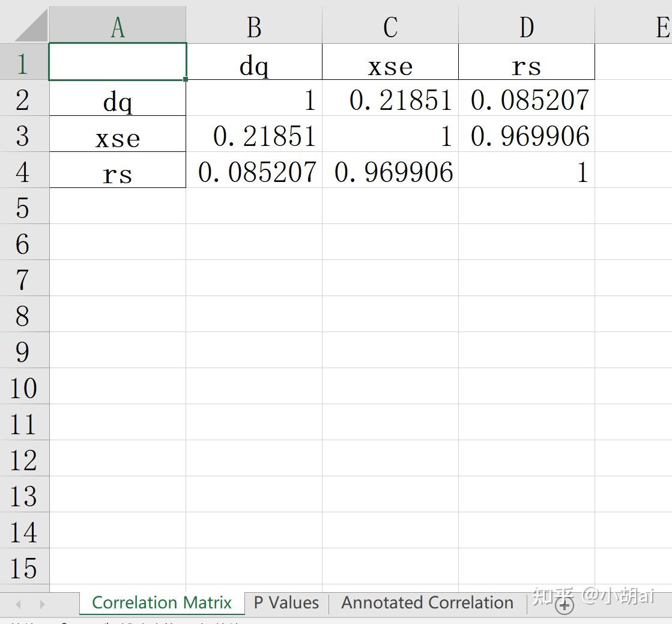
Task: Click cell A4 labeled 'rs'
Action: coord(118,170)
